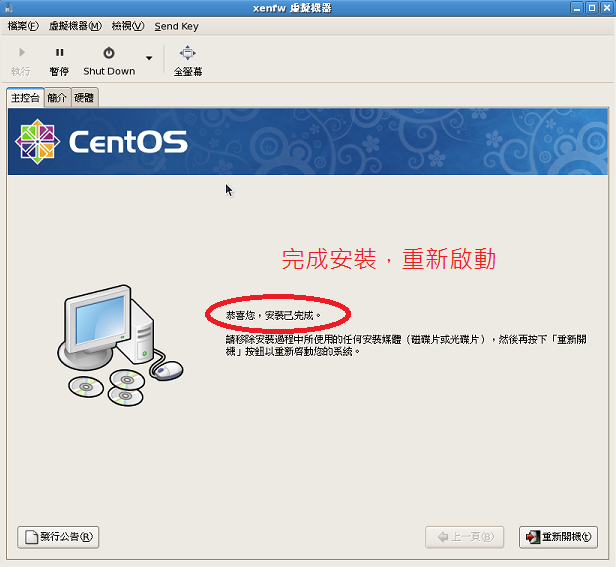Screen dimensions: 616x567
Task: Click the xenfw 虛擬機器 title bar text
Action: pos(292,8)
